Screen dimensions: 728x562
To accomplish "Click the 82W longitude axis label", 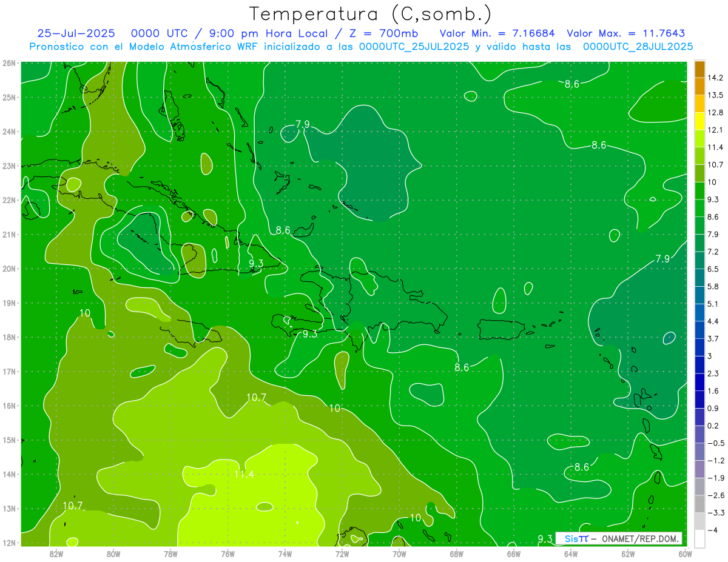I will (x=56, y=554).
